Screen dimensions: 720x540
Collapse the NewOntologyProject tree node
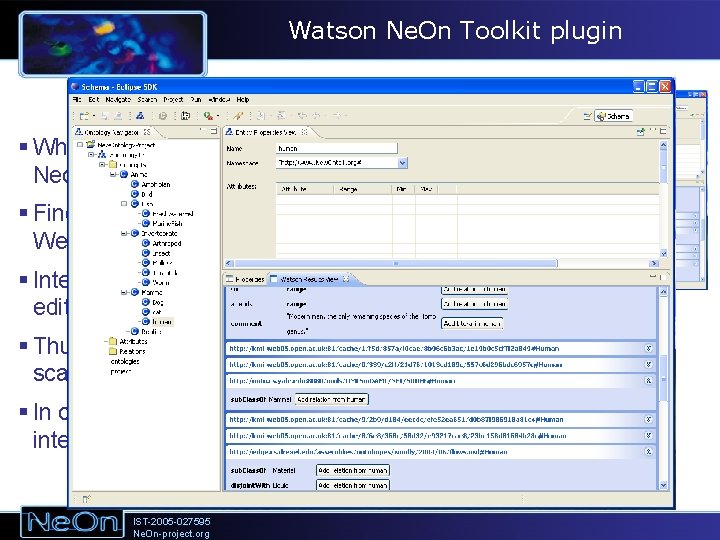[x=80, y=145]
